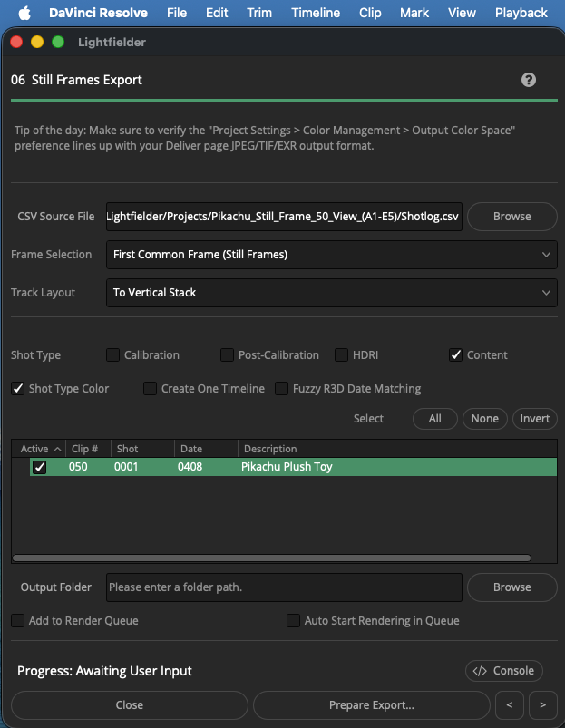The height and width of the screenshot is (728, 565).
Task: Select the Pikachu Plush Toy description
Action: [287, 467]
